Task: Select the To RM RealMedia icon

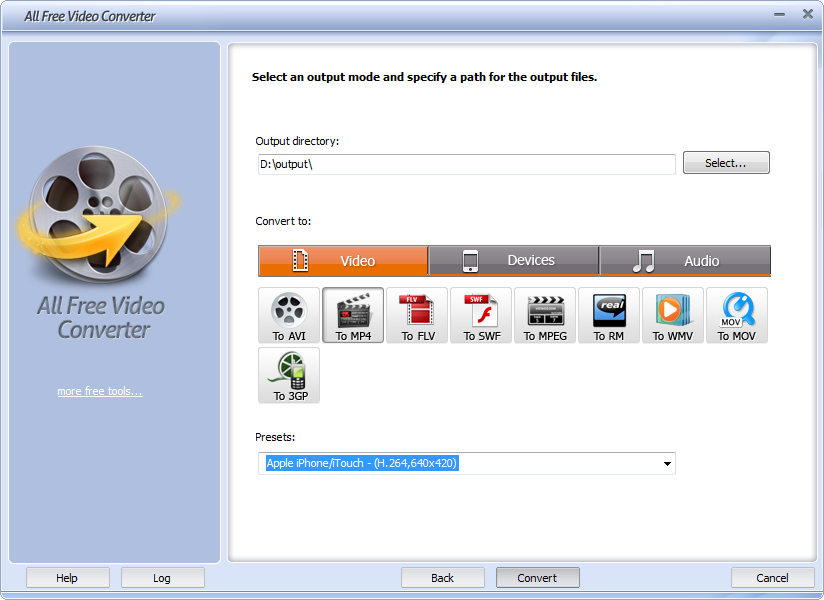Action: click(609, 315)
